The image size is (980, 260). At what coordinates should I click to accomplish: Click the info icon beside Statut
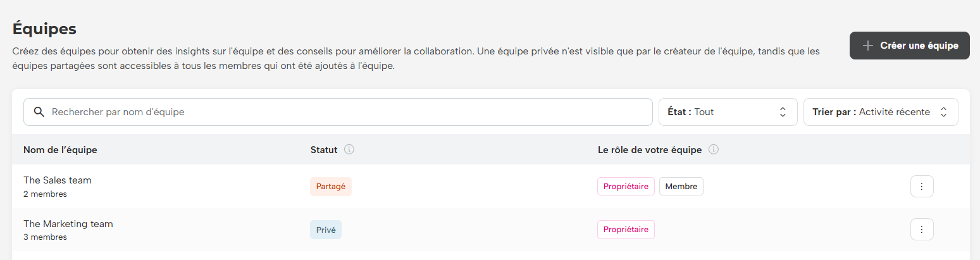tap(349, 150)
